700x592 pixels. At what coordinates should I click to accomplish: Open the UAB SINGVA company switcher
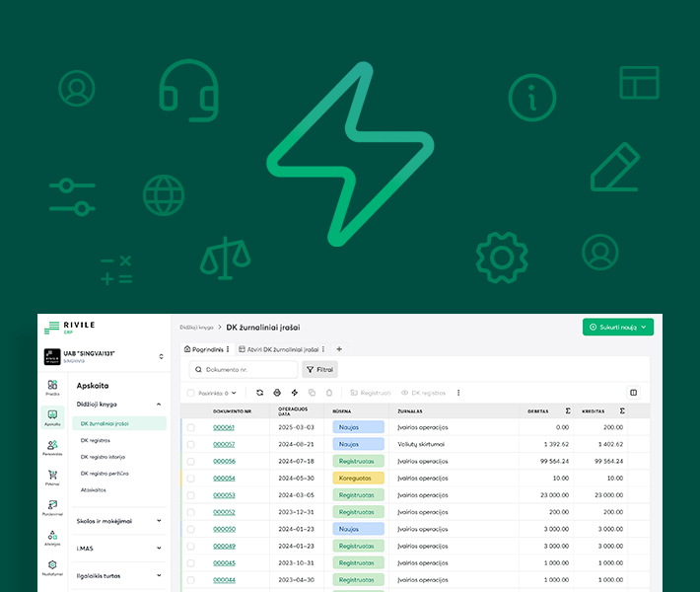coord(162,356)
